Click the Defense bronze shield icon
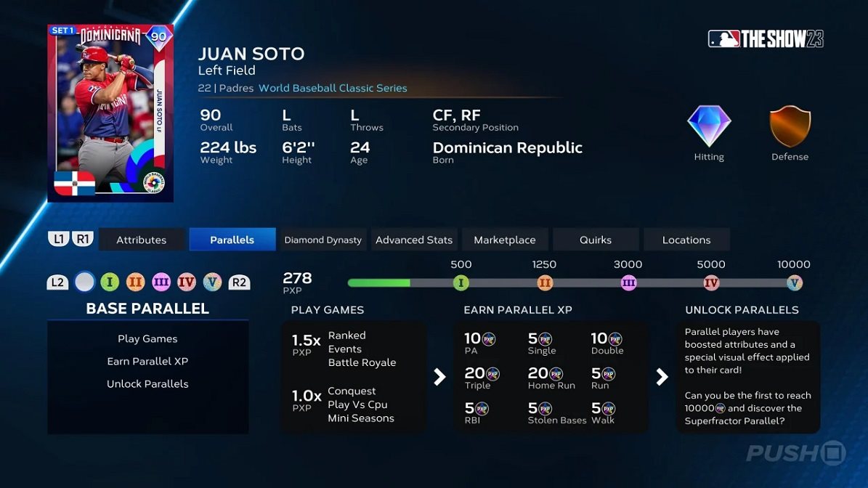Viewport: 868px width, 488px height. 790,126
